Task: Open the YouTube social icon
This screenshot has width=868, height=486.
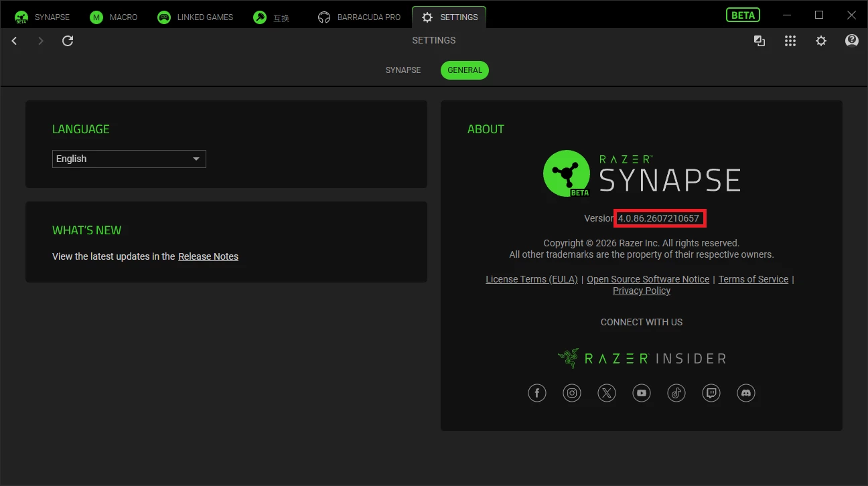Action: [x=642, y=393]
